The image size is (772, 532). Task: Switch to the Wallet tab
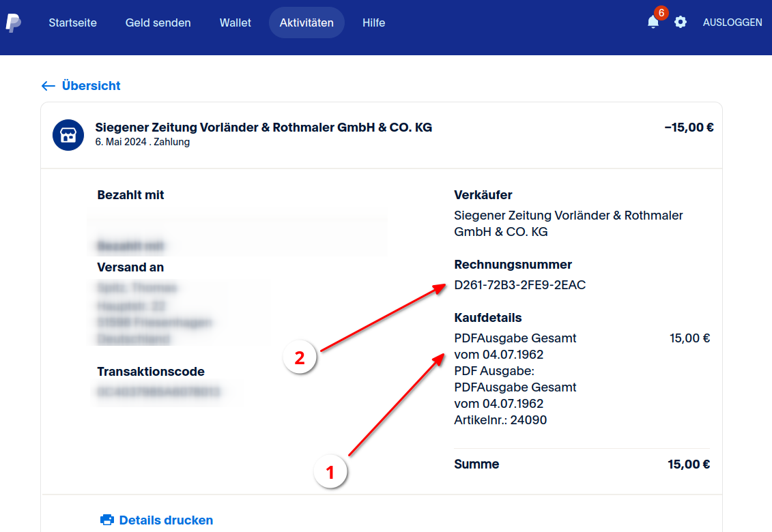[235, 23]
